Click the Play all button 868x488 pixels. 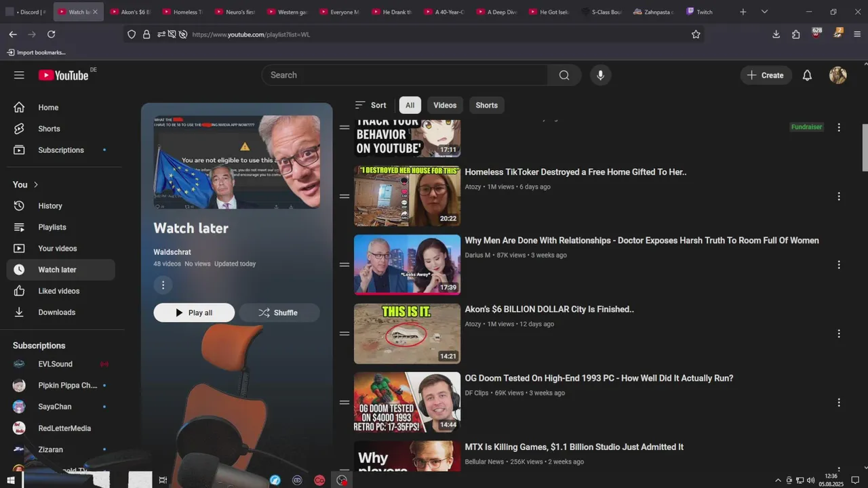[x=194, y=312]
